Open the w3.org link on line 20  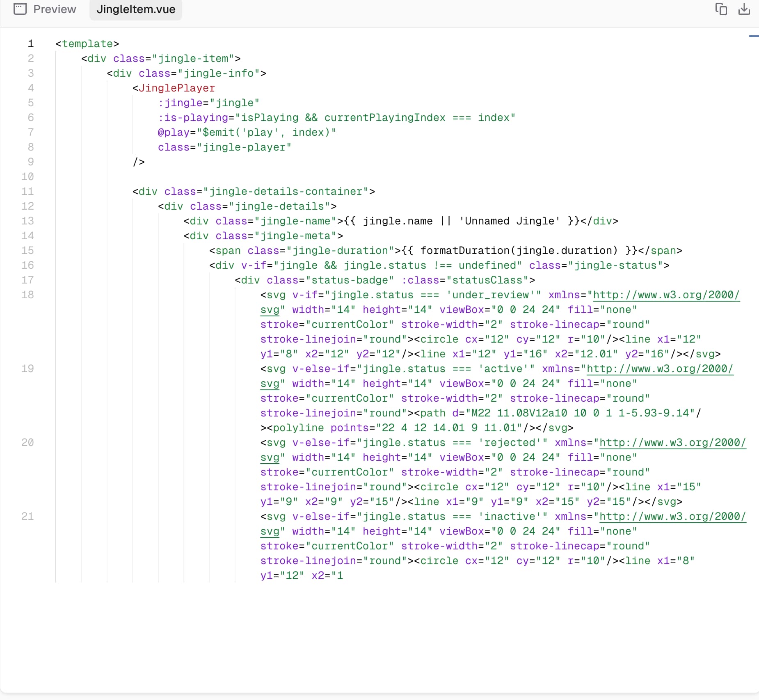tap(672, 443)
